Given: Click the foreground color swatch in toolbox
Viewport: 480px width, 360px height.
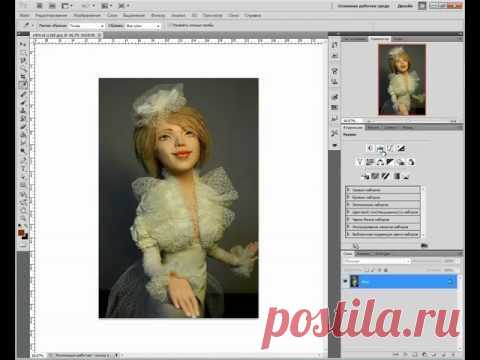Looking at the screenshot, I should coord(21,232).
